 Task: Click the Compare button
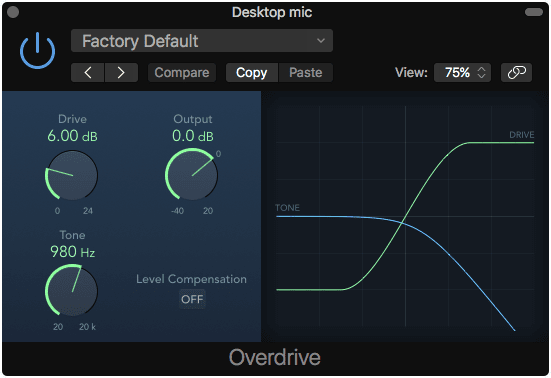(182, 73)
